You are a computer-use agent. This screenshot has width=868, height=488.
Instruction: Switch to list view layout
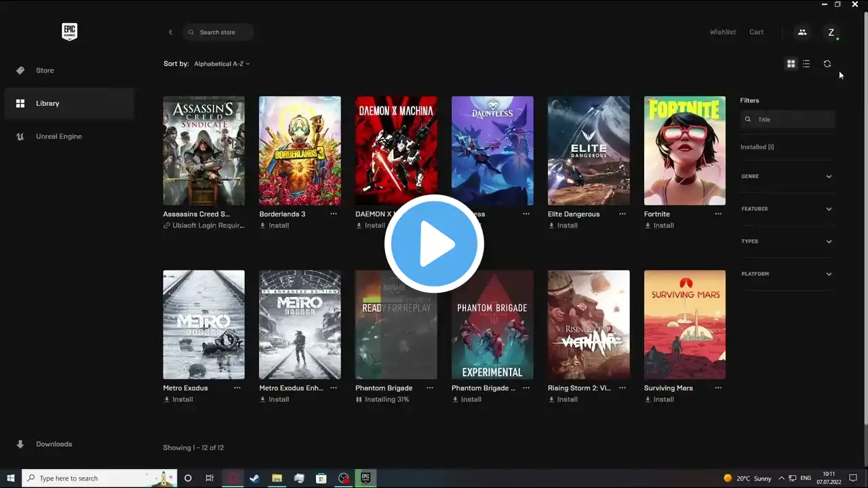point(806,64)
